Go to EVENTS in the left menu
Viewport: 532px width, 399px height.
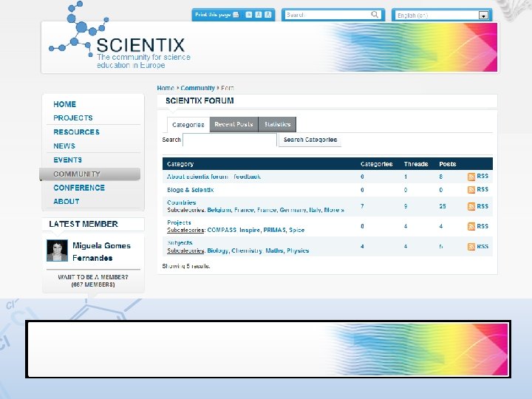tap(67, 160)
